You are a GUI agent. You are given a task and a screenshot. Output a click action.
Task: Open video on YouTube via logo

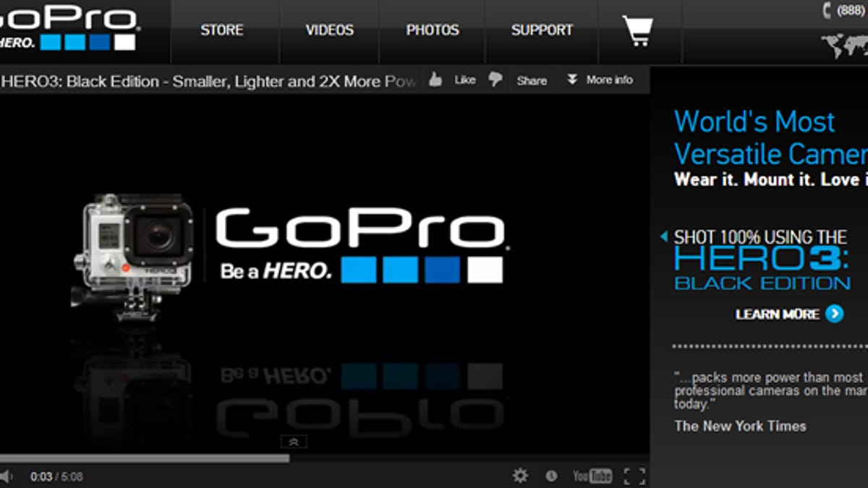pyautogui.click(x=592, y=476)
